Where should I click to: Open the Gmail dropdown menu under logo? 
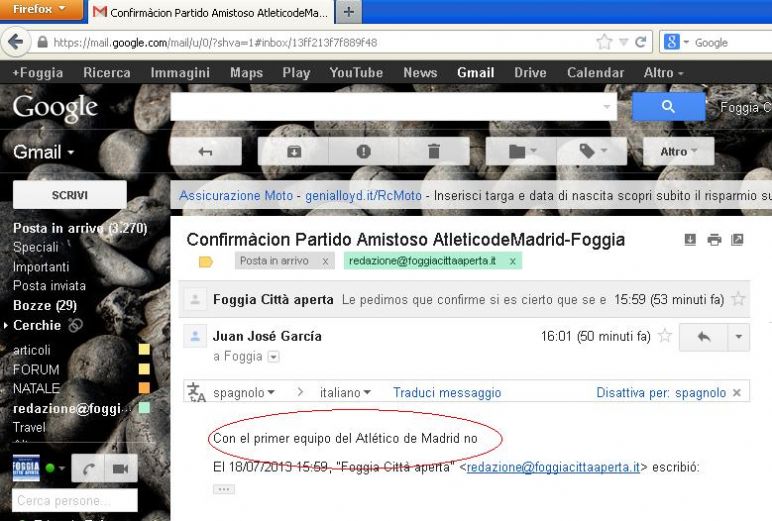tap(43, 152)
